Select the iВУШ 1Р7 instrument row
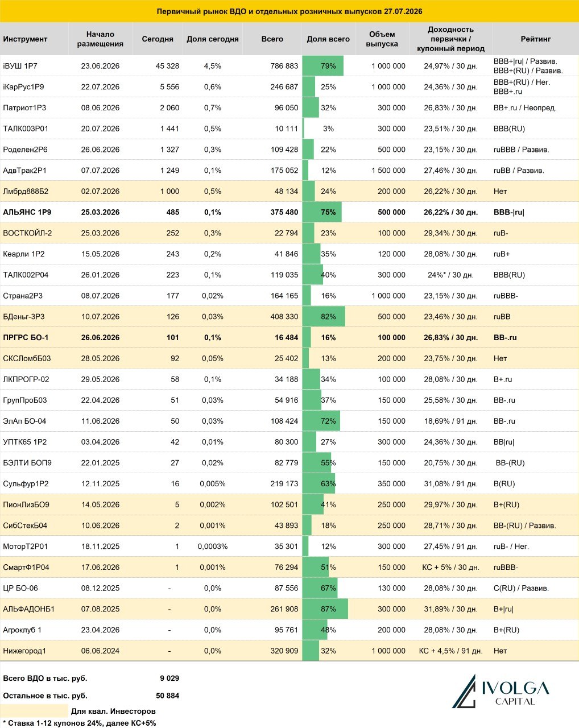This screenshot has width=579, height=728. click(x=289, y=66)
